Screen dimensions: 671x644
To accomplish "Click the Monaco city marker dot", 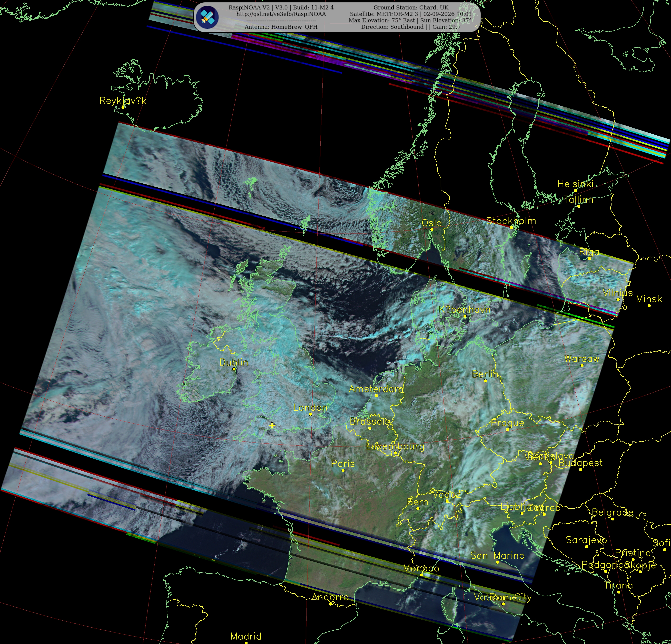I will (421, 575).
